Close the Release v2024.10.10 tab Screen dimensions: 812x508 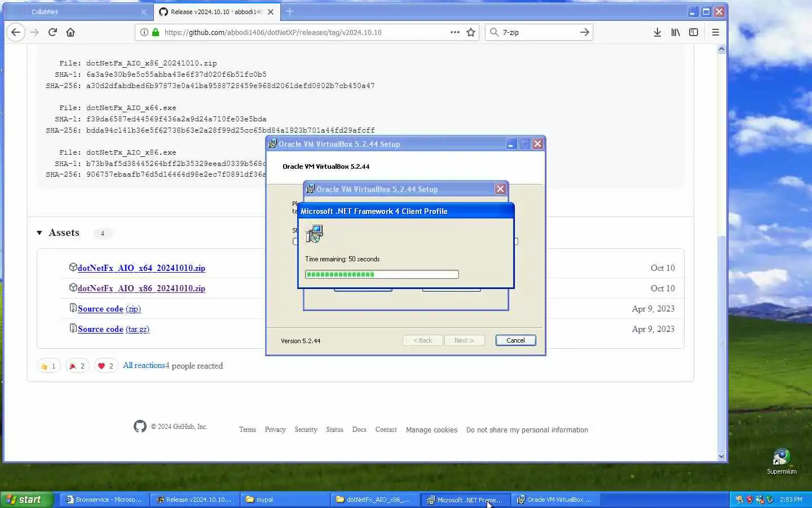click(271, 11)
